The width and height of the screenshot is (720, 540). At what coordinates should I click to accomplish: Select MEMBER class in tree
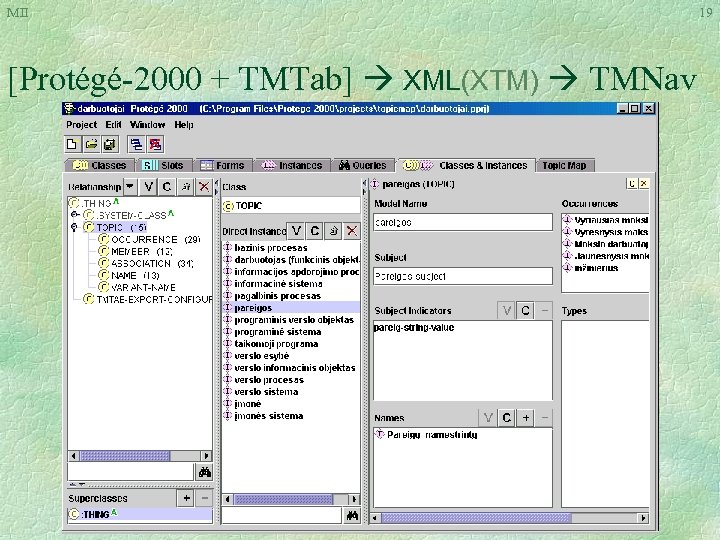pyautogui.click(x=135, y=252)
